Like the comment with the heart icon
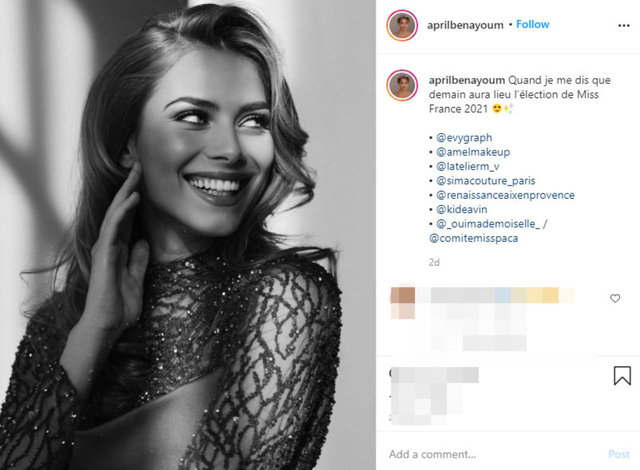The height and width of the screenshot is (470, 640). [x=615, y=298]
